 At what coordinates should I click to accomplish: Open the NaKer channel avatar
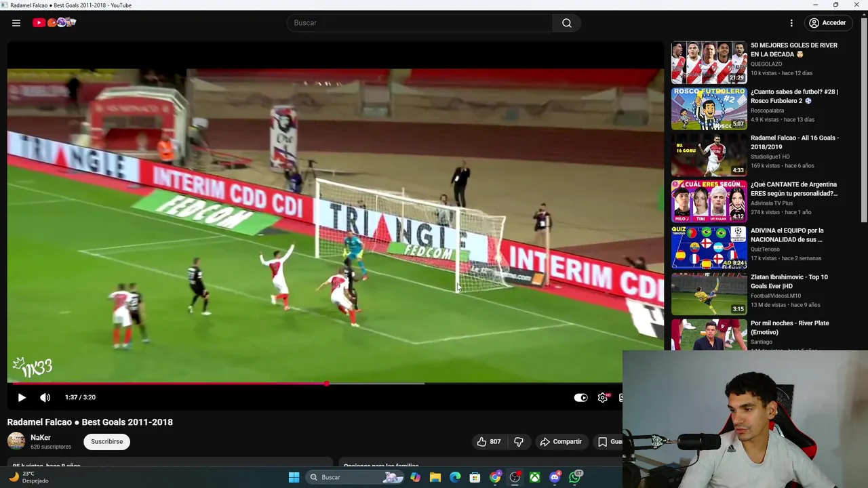click(x=16, y=441)
